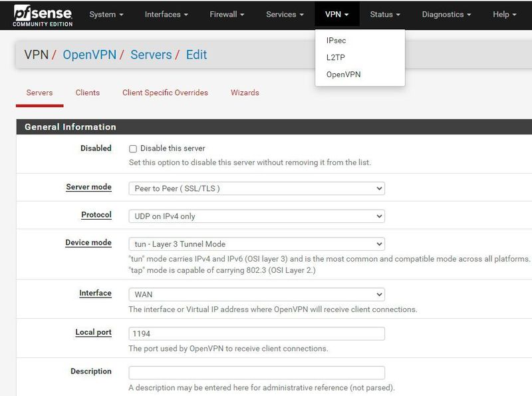The height and width of the screenshot is (396, 532).
Task: Follow the OpenVPN breadcrumb link
Action: [90, 55]
